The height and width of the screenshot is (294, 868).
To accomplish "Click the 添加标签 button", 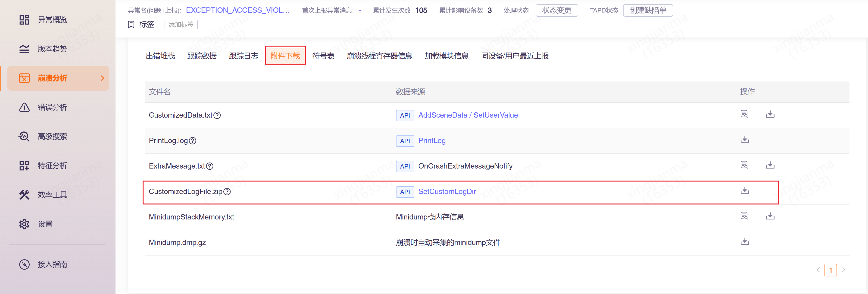I will click(x=181, y=25).
